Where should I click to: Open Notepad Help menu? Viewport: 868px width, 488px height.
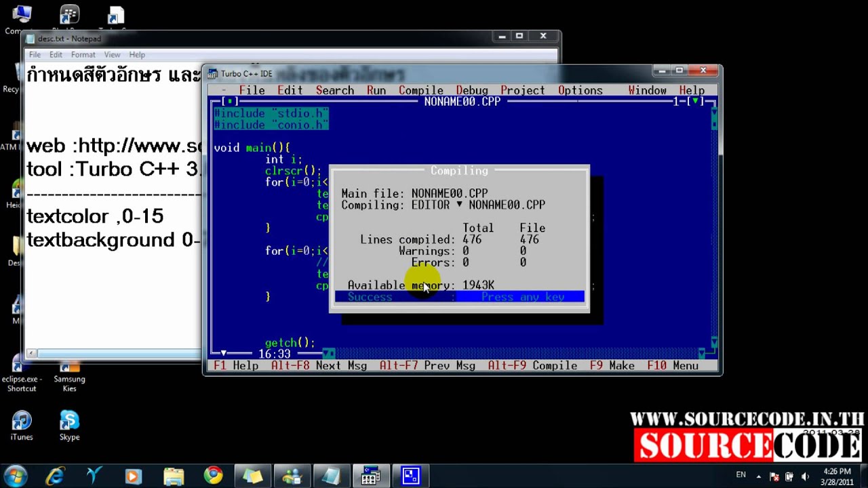coord(137,55)
